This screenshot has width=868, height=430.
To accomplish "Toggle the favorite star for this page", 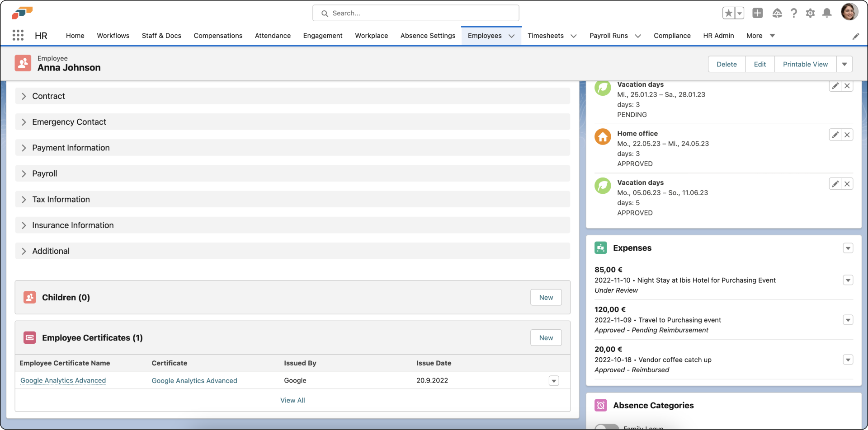I will click(729, 13).
